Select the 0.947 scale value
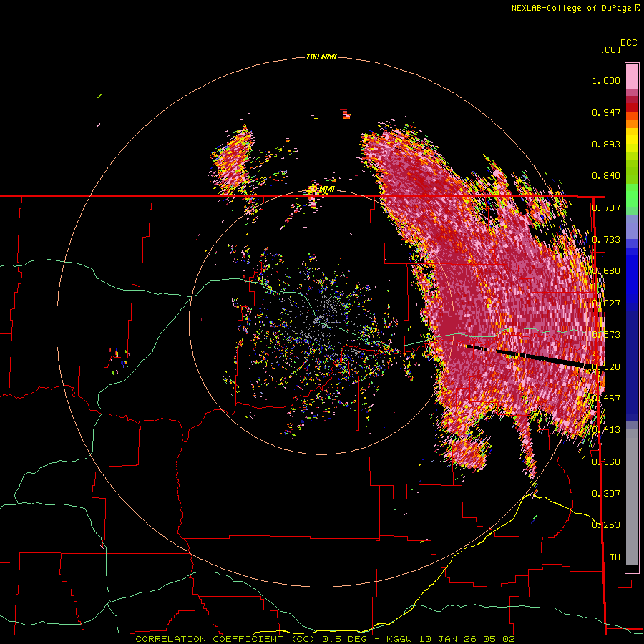 coord(606,112)
